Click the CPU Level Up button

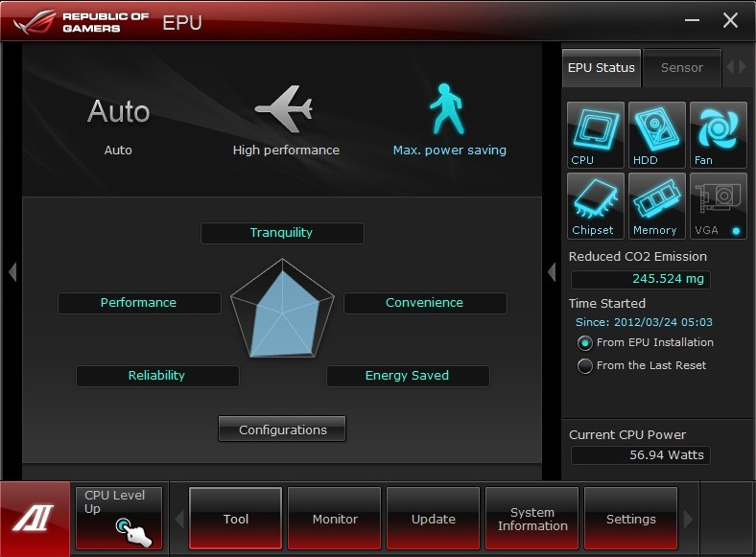point(119,518)
